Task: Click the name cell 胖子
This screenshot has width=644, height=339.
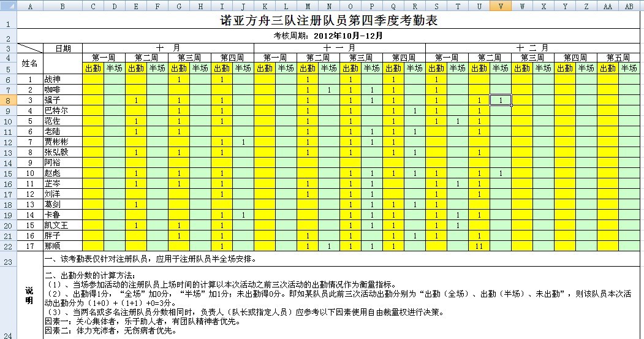Action: point(63,236)
